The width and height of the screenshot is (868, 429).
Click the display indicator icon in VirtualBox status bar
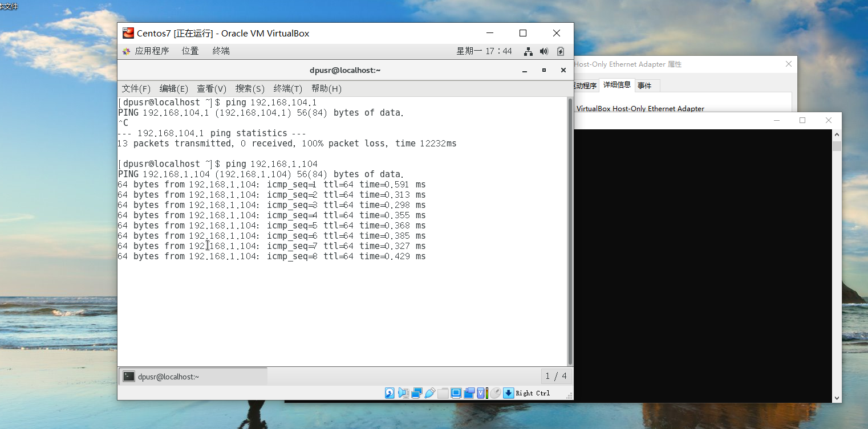pos(456,393)
